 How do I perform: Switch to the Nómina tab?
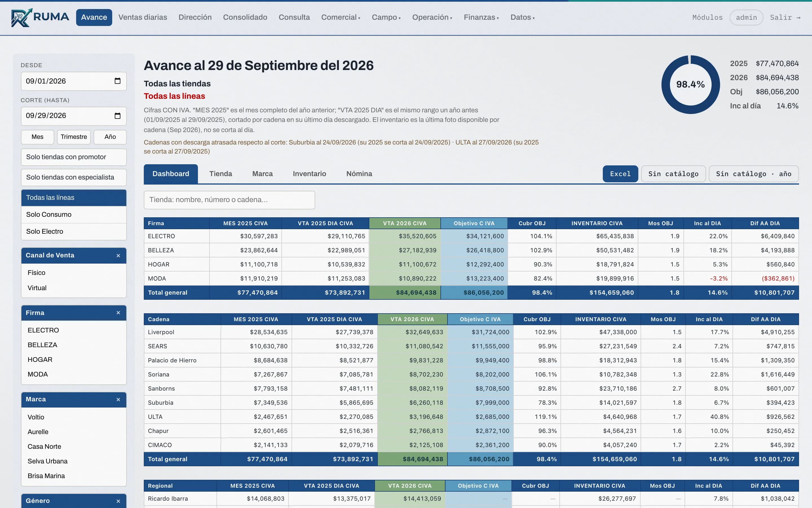coord(359,174)
